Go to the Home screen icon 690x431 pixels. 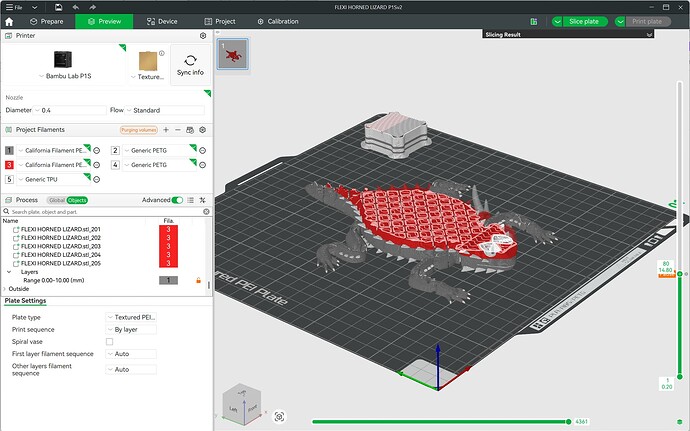click(x=9, y=22)
